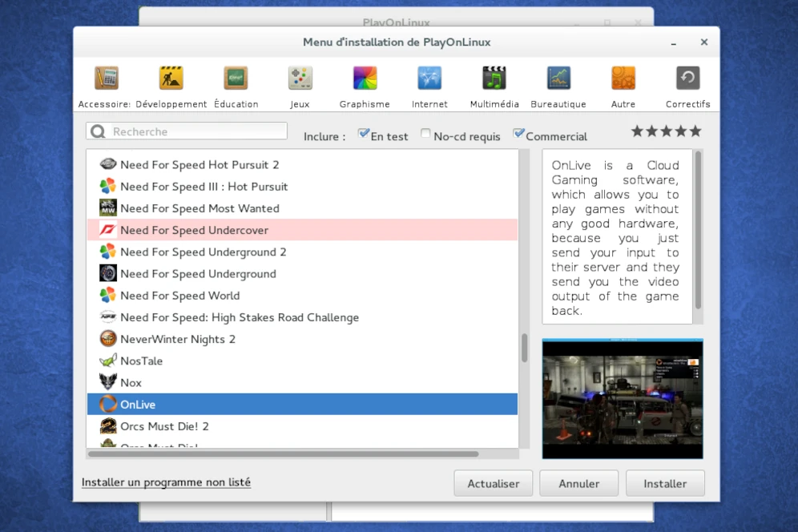Viewport: 798px width, 532px height.
Task: Click the Need For Speed Undercover icon
Action: click(x=108, y=230)
